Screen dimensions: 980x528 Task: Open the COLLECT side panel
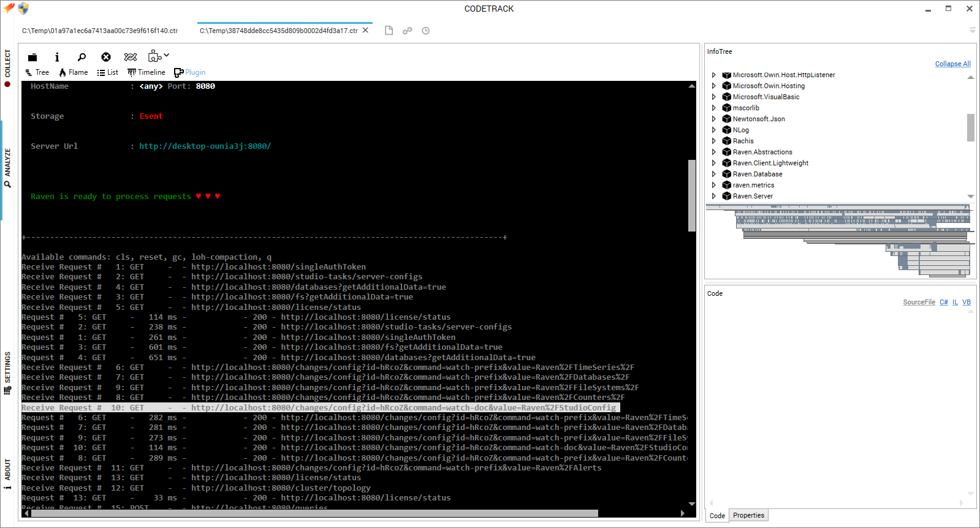[x=7, y=68]
